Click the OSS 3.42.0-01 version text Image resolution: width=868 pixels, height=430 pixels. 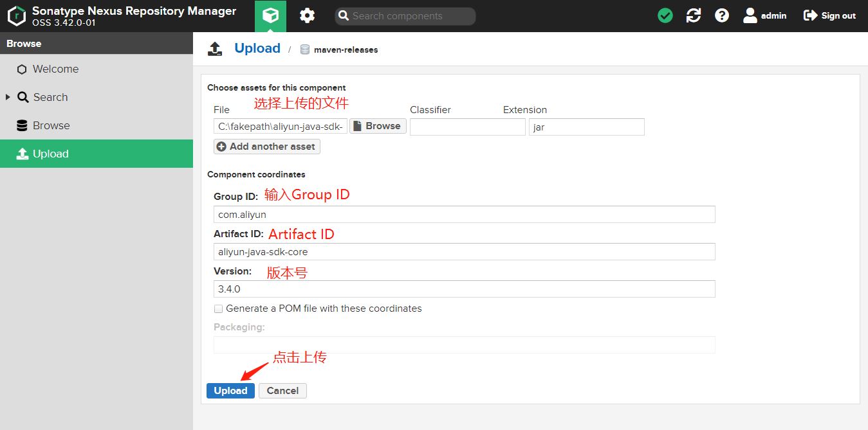(64, 22)
